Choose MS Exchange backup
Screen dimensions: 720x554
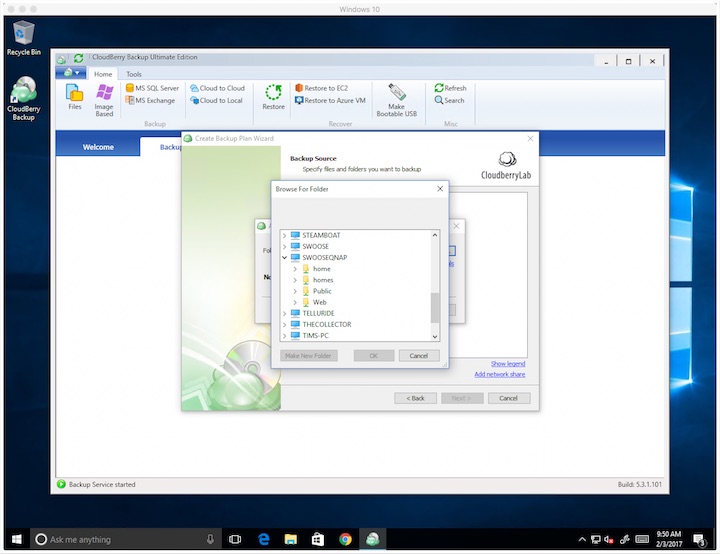(x=150, y=100)
